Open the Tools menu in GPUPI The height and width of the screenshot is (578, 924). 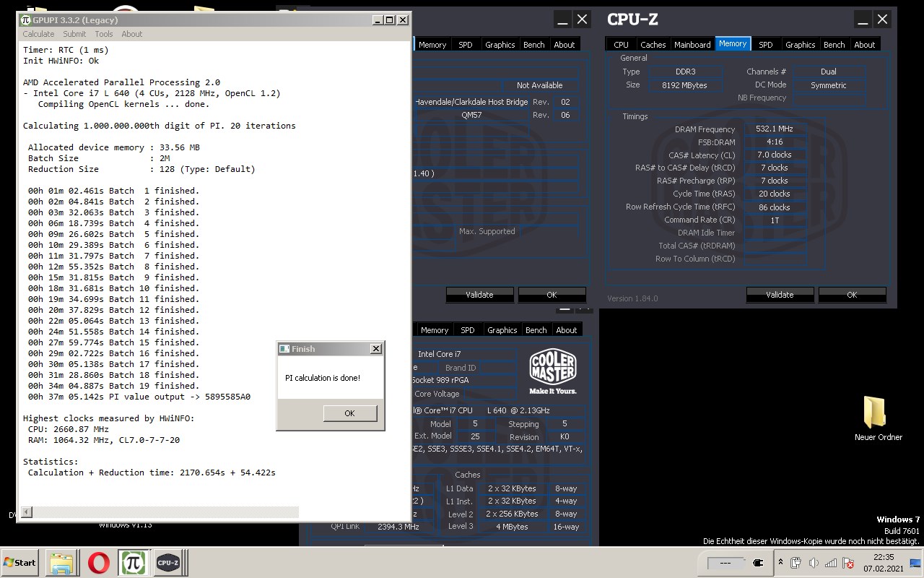pyautogui.click(x=104, y=34)
